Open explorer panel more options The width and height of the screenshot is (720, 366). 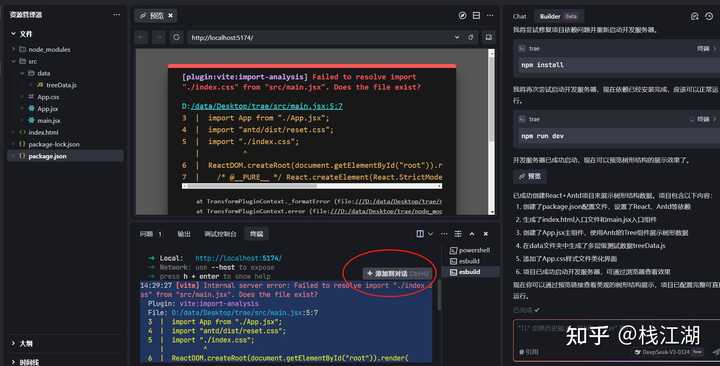(x=117, y=15)
